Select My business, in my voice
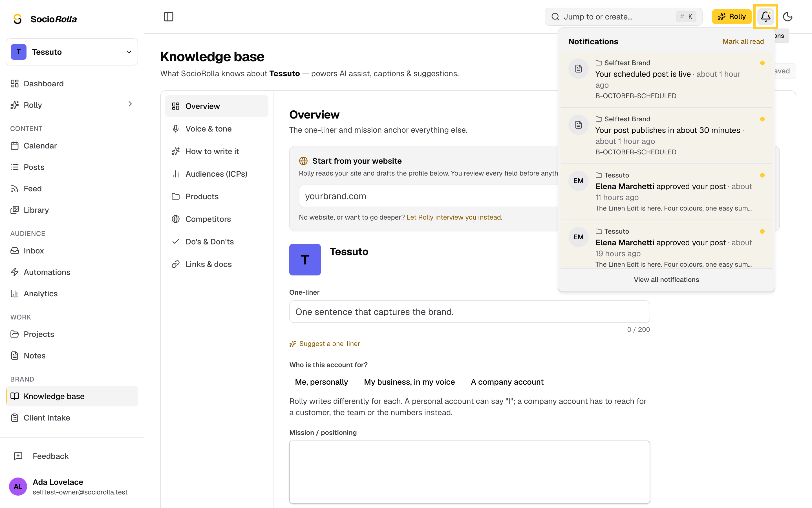Image resolution: width=812 pixels, height=508 pixels. click(x=409, y=382)
